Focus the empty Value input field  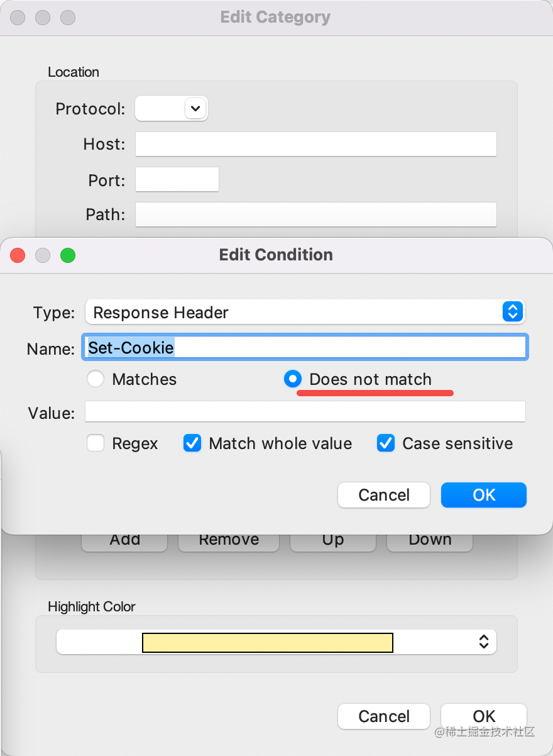305,412
